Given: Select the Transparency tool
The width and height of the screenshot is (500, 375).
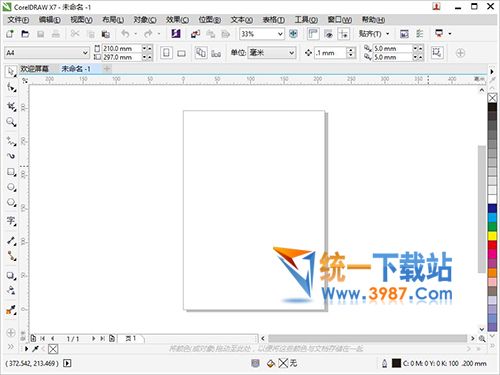Looking at the screenshot, I should [x=11, y=290].
